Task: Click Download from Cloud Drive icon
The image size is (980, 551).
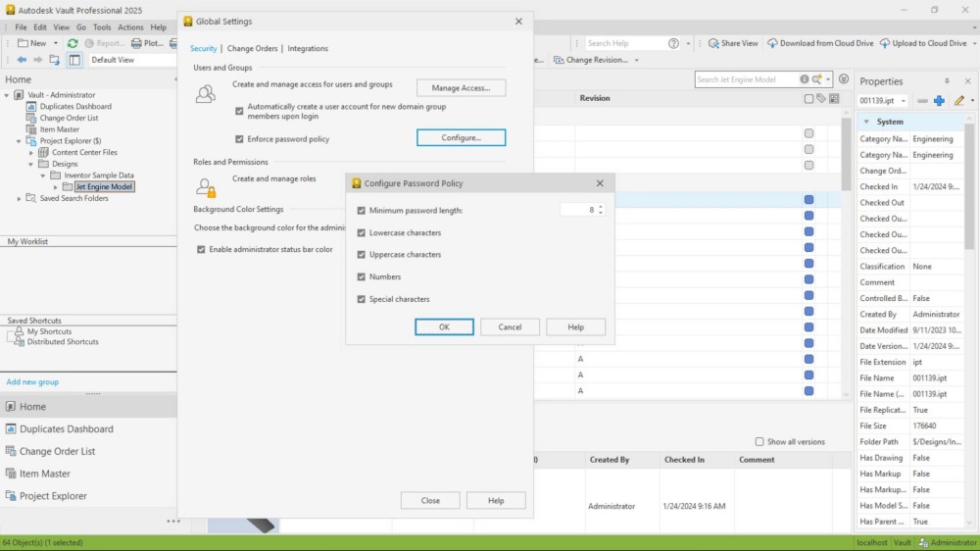Action: (772, 43)
